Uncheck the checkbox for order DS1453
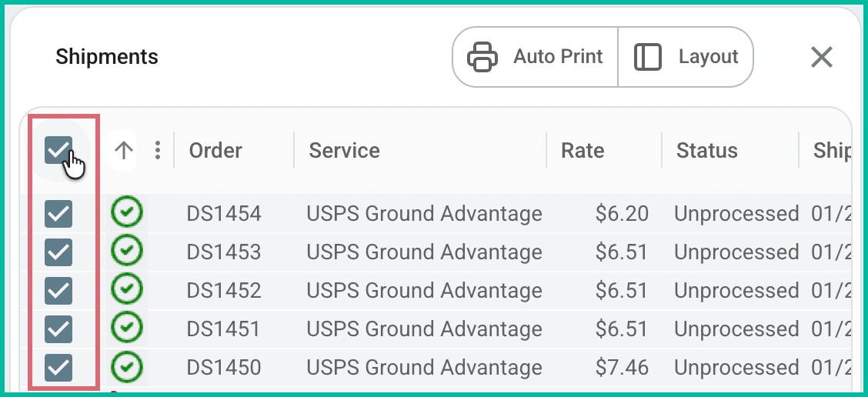 point(59,252)
